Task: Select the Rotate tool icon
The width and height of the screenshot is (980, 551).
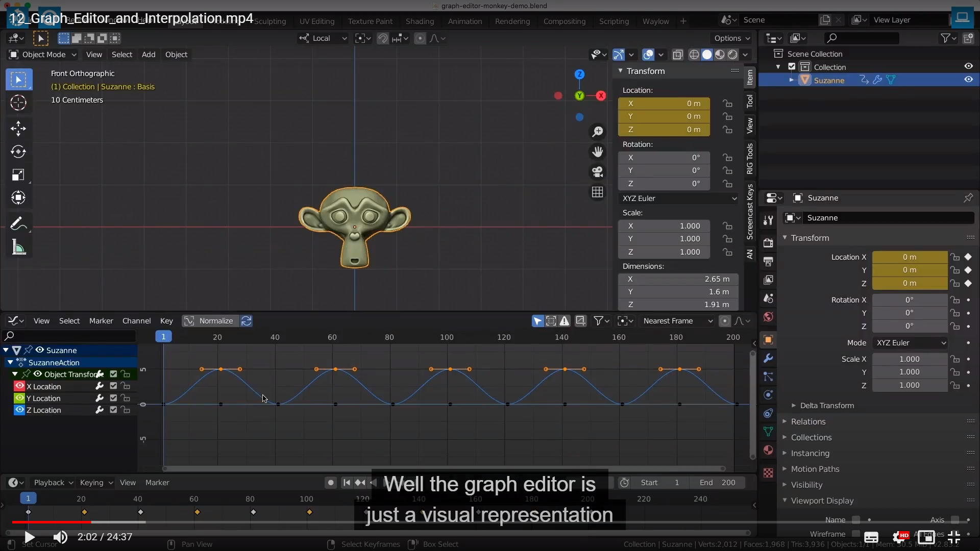Action: (x=18, y=152)
